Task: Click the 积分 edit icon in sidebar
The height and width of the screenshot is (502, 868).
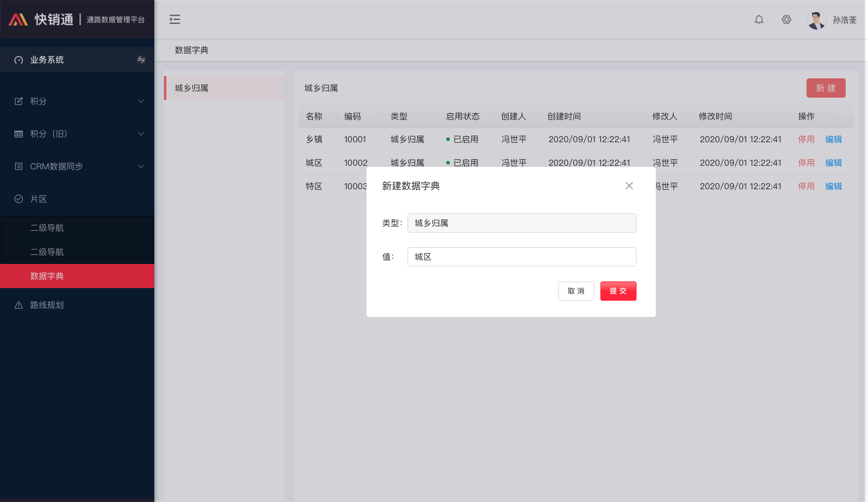Action: [20, 101]
